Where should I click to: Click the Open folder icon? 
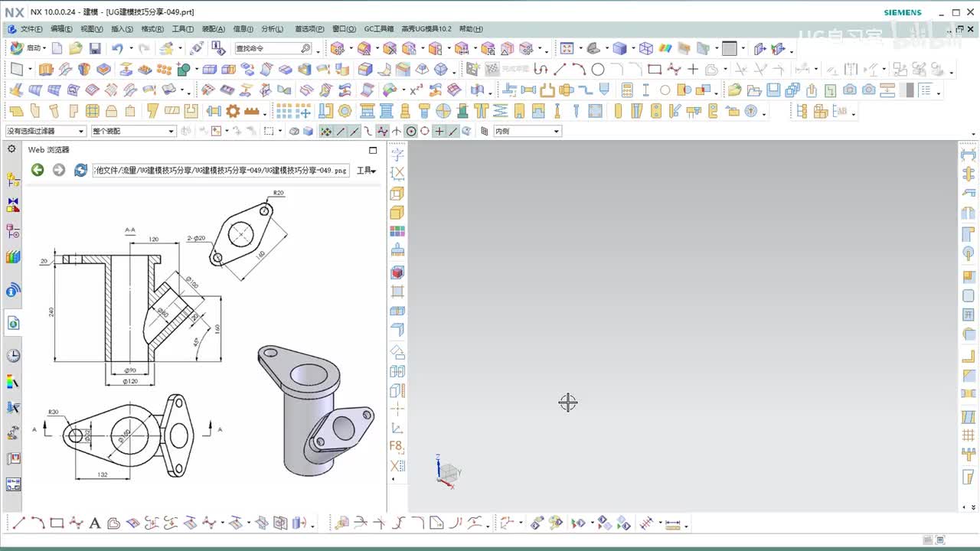[x=75, y=48]
